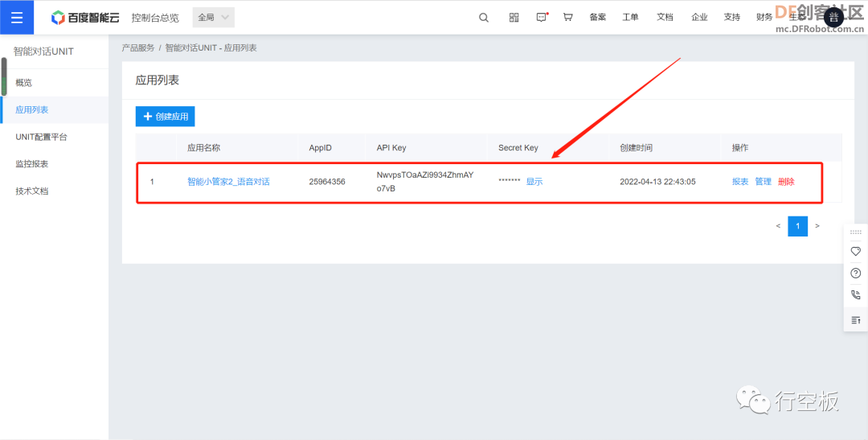Screen dimensions: 868x440
Task: Click the AppID value 25964356
Action: coord(327,181)
